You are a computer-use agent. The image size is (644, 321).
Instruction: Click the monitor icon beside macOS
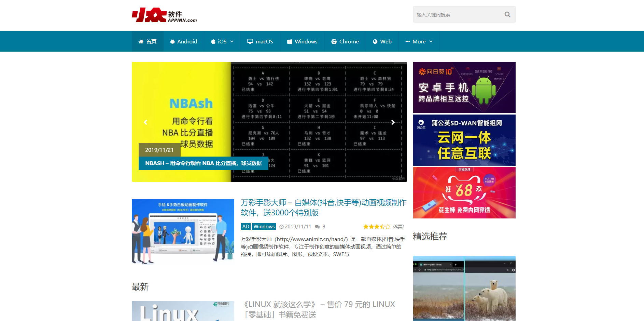click(x=250, y=41)
